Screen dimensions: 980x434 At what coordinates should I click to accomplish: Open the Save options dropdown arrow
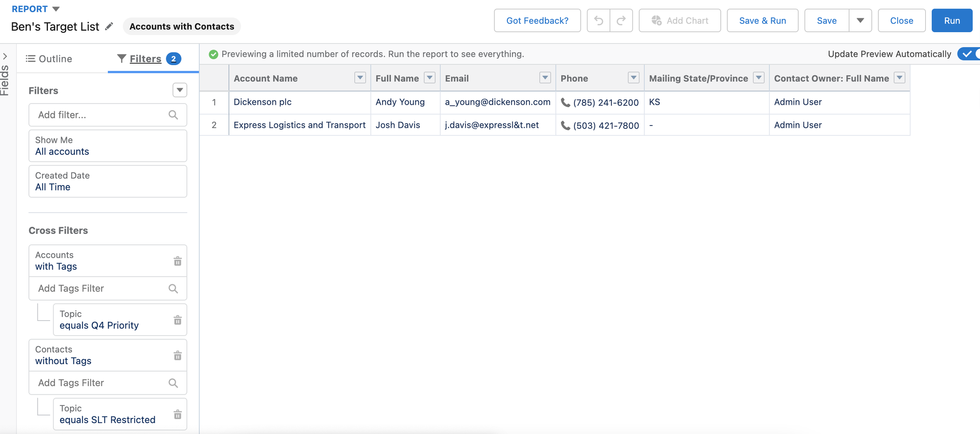coord(860,20)
